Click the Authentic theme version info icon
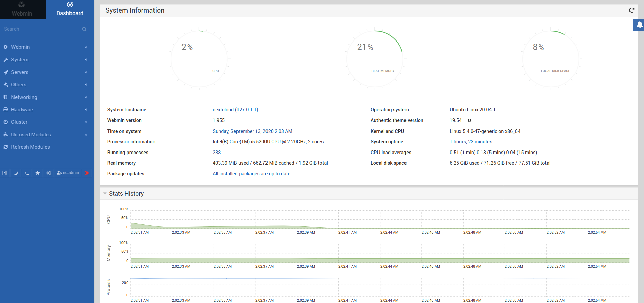Screen dimensions: 644x303 pyautogui.click(x=469, y=120)
